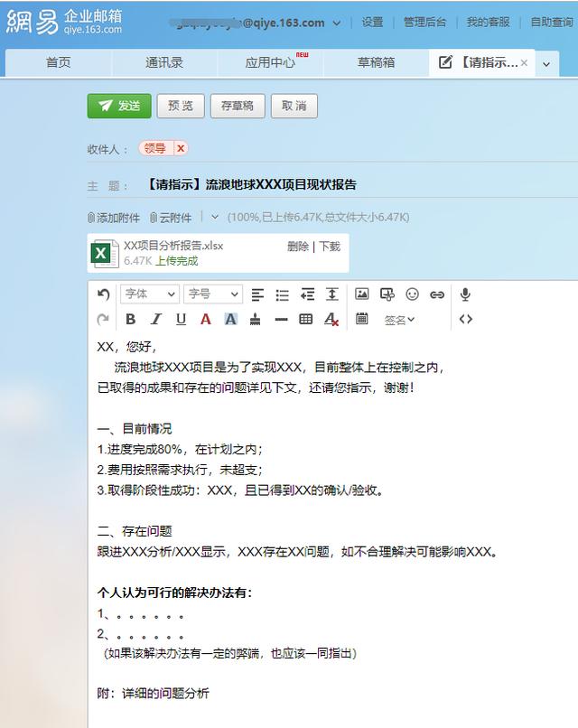Expand the tab list chevron
578x728 pixels.
coord(546,64)
